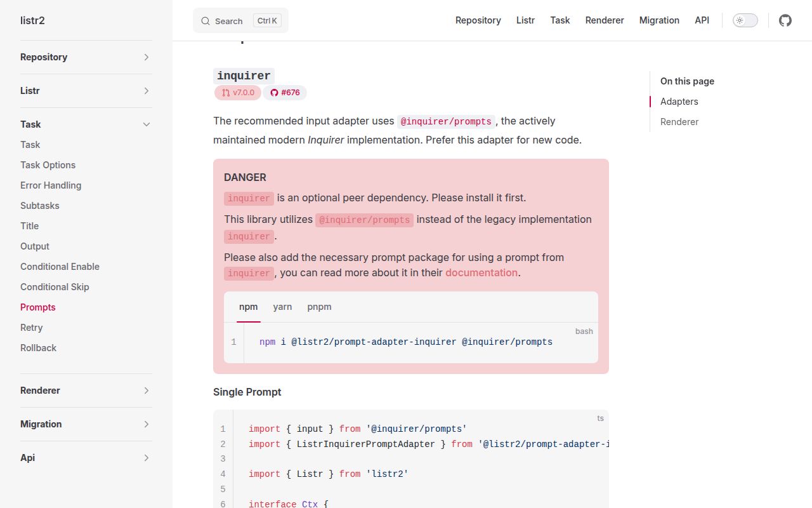Open Retry page in sidebar

coord(32,328)
